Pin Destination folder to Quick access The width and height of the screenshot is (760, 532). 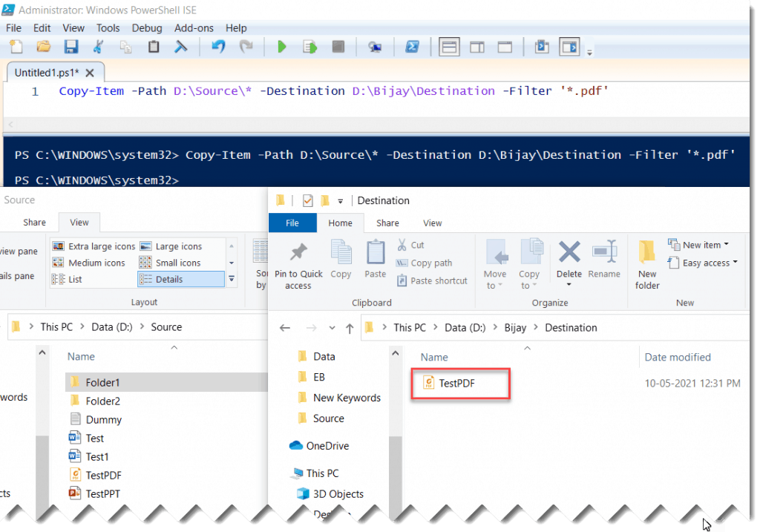pyautogui.click(x=298, y=262)
